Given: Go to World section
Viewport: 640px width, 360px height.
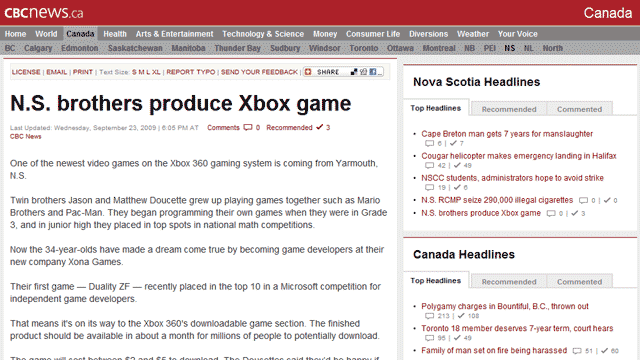Looking at the screenshot, I should (46, 34).
